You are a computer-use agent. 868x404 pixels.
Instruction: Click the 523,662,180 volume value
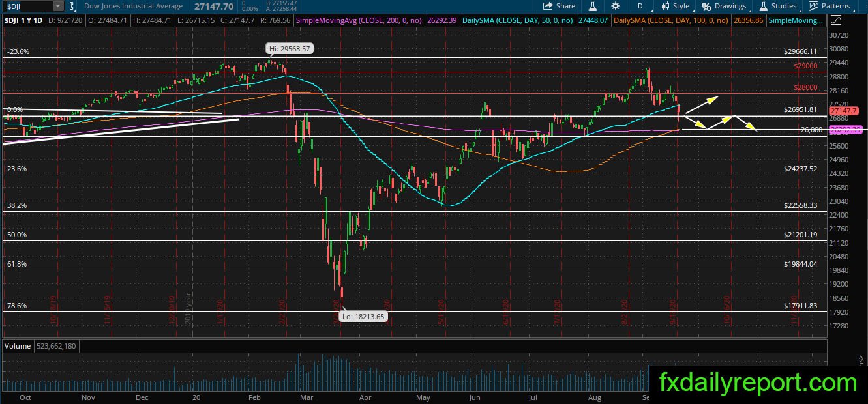57,346
